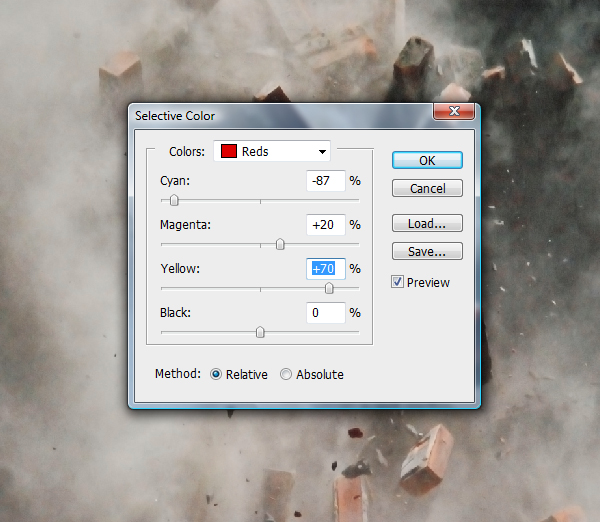The image size is (600, 522).
Task: Click the Magenta slider handle
Action: tap(280, 244)
